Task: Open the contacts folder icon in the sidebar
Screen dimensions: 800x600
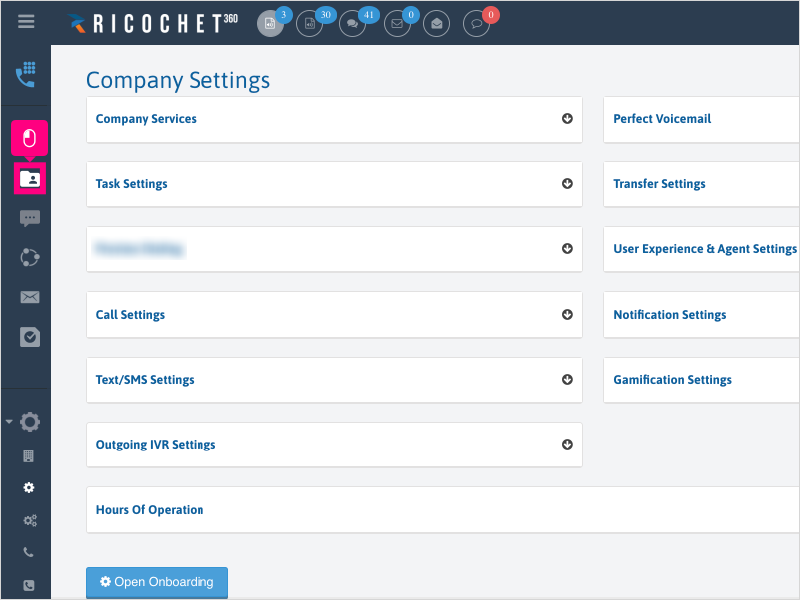Action: pos(30,179)
